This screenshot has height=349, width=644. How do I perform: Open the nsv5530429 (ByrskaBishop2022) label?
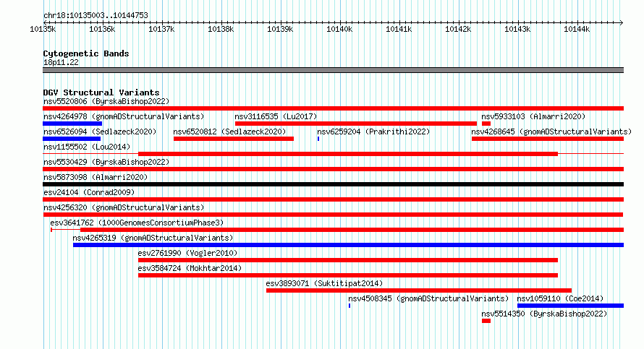point(106,162)
